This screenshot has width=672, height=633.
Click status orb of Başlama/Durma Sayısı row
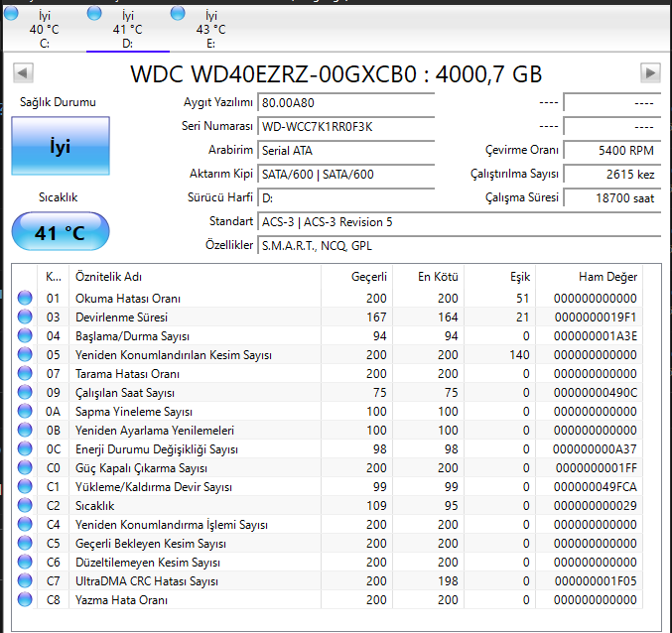pyautogui.click(x=25, y=335)
